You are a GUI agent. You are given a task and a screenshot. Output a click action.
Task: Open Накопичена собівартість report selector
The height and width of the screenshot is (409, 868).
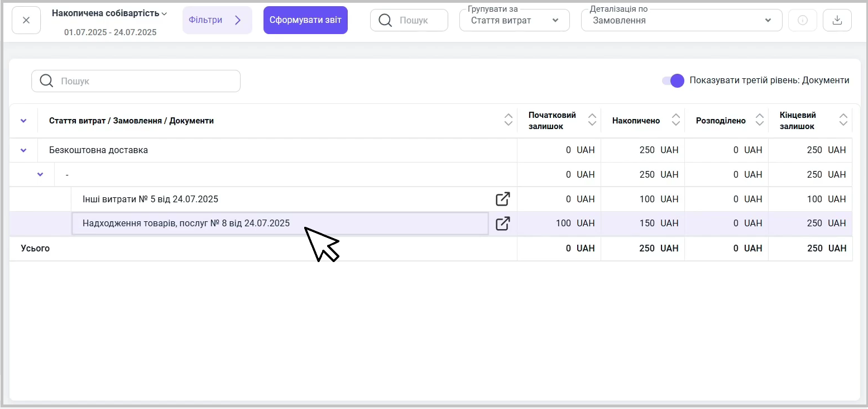tap(109, 13)
